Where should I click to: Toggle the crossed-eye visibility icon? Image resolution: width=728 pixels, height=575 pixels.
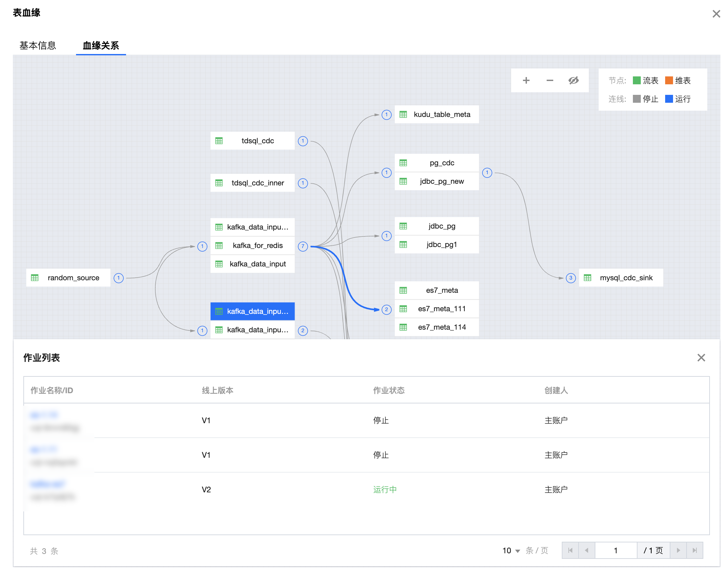pyautogui.click(x=573, y=80)
